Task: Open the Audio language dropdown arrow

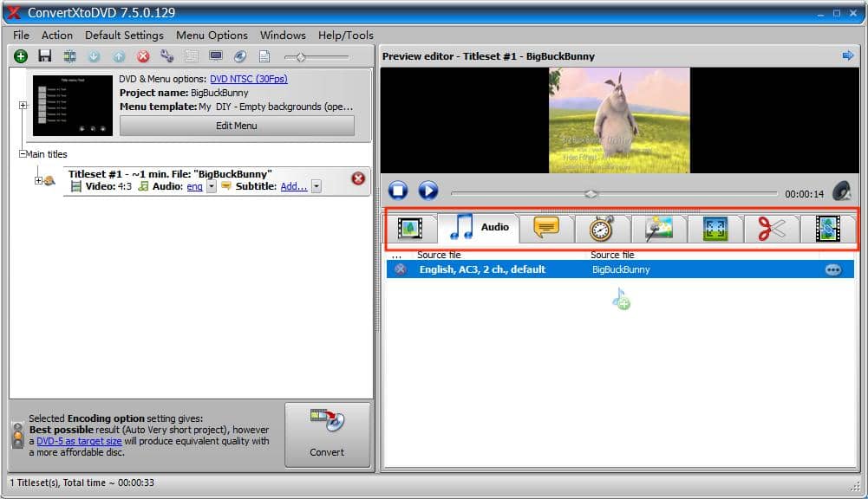Action: click(212, 186)
